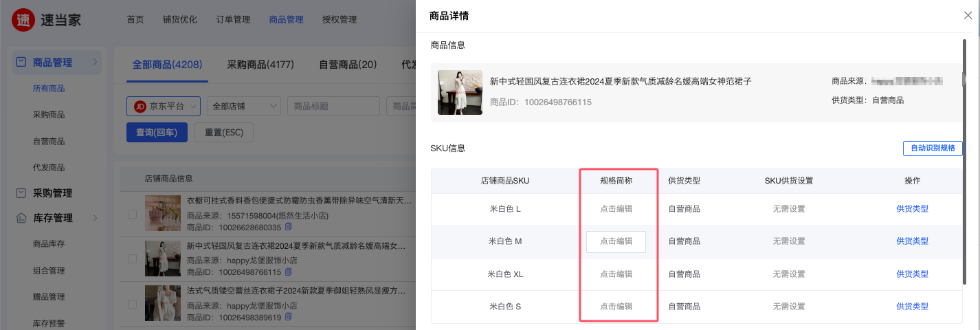Screen dimensions: 980x330
Task: Expand the 库存管理 sidebar section chevron
Action: (95, 218)
